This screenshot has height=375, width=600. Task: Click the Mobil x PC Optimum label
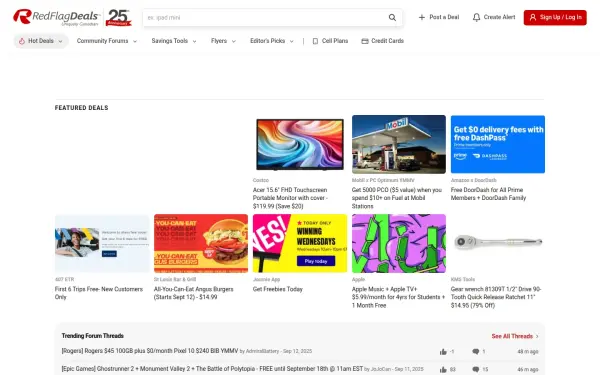pyautogui.click(x=383, y=180)
